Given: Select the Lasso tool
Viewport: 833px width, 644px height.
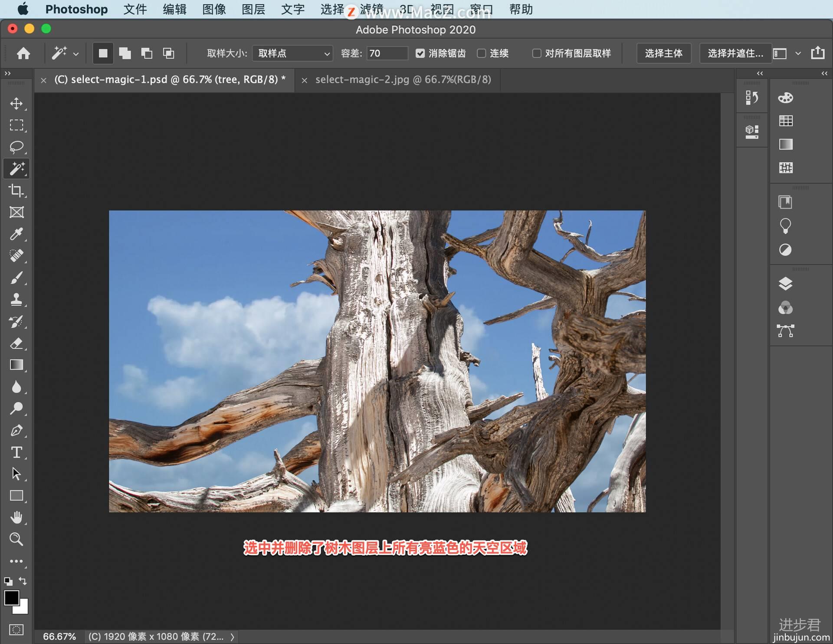Looking at the screenshot, I should 16,147.
